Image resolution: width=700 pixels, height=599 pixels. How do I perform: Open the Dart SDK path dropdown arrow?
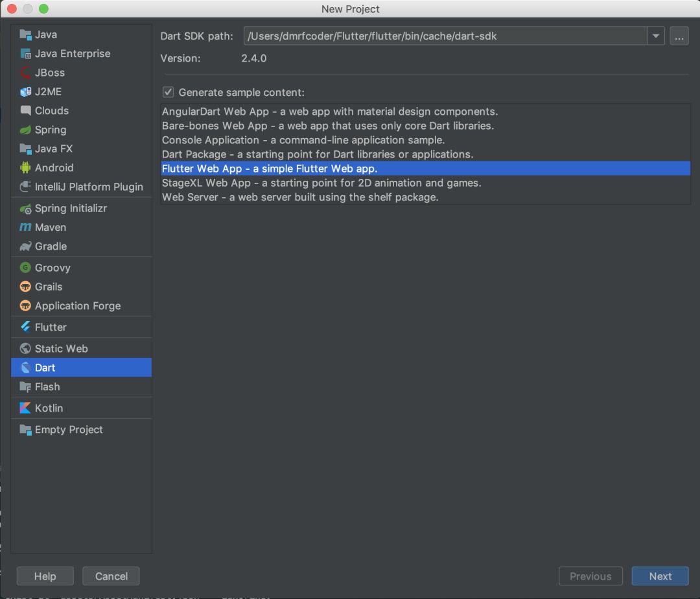coord(656,36)
